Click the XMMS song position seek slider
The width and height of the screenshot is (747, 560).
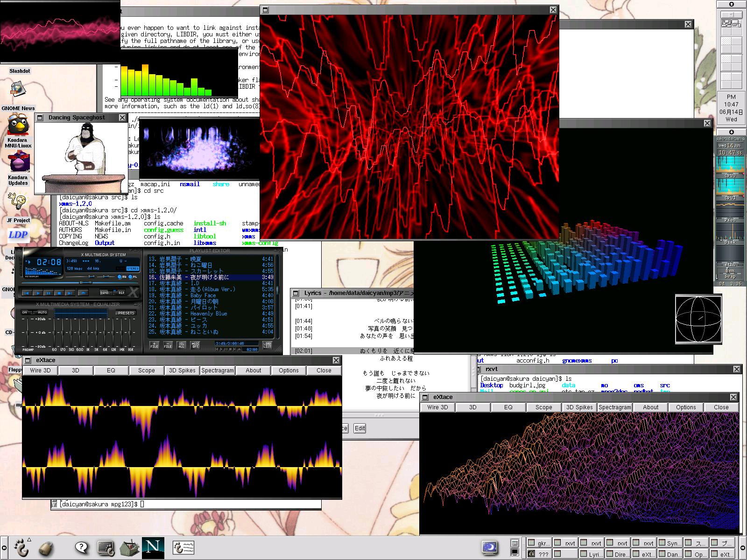point(80,283)
